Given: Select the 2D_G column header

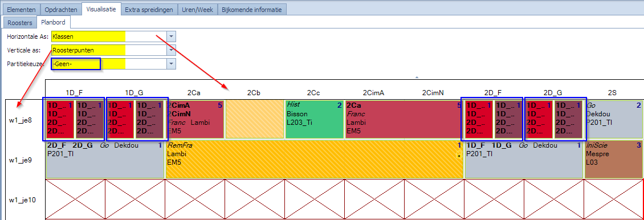Looking at the screenshot, I should click(x=552, y=93).
